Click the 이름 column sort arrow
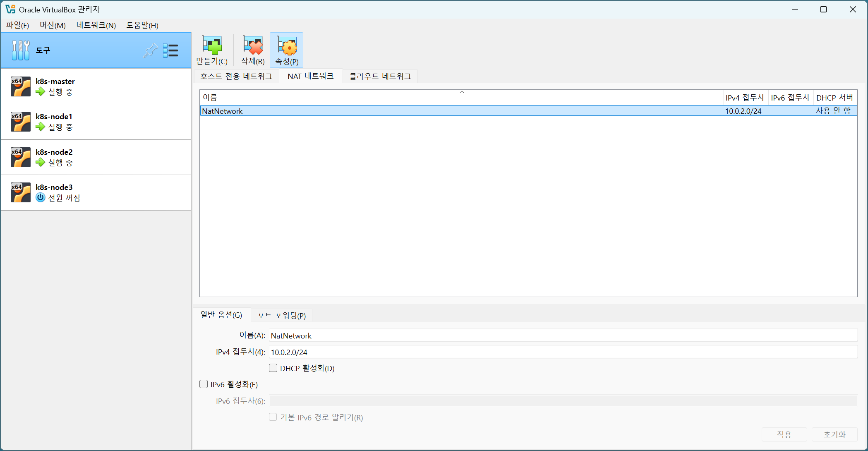 point(462,92)
